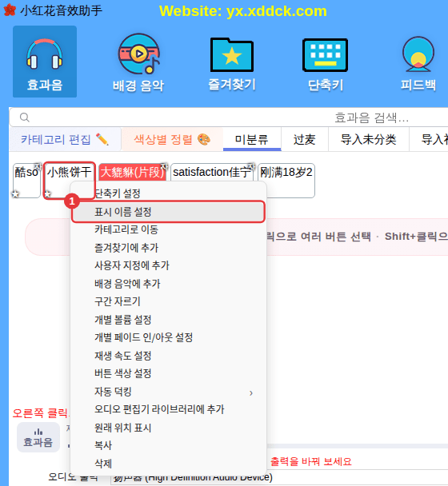This screenshot has width=448, height=486.
Task: Toggle favorite star on 小熊饼干 button
Action: coord(47,194)
